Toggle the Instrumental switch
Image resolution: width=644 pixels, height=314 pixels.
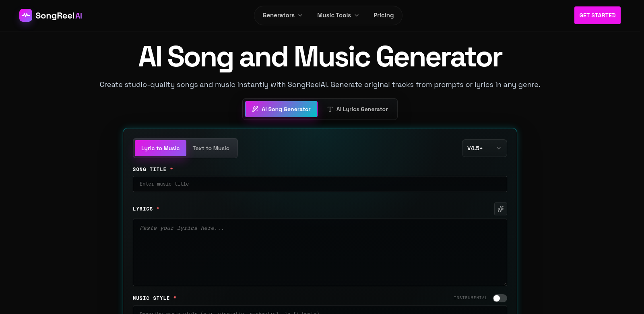(x=500, y=298)
